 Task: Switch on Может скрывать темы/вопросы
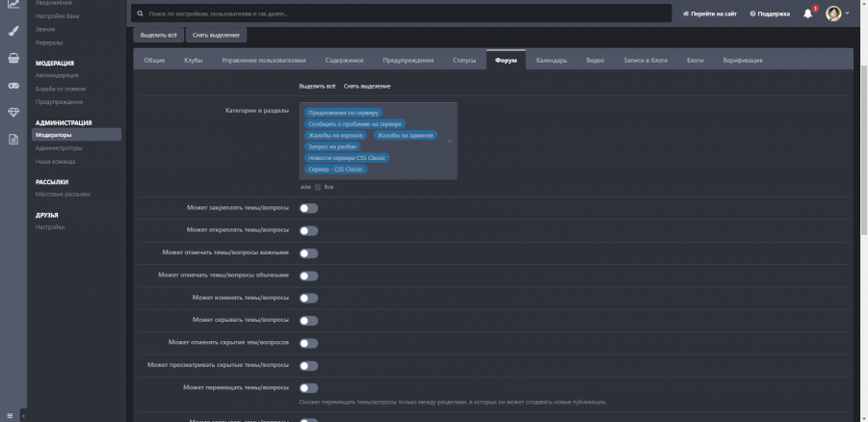(x=309, y=321)
